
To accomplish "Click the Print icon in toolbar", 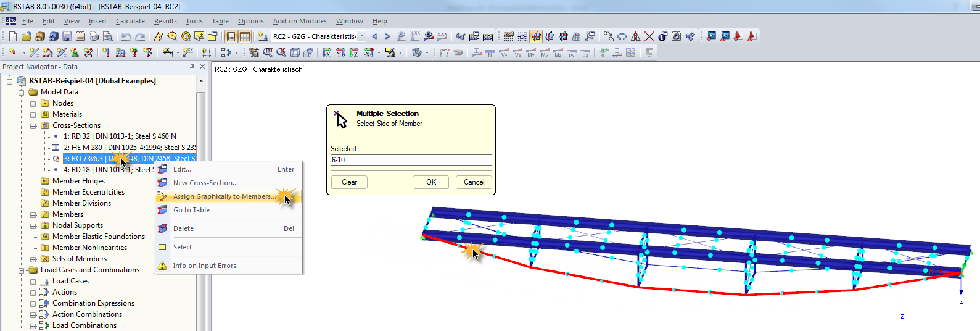I will (x=94, y=36).
